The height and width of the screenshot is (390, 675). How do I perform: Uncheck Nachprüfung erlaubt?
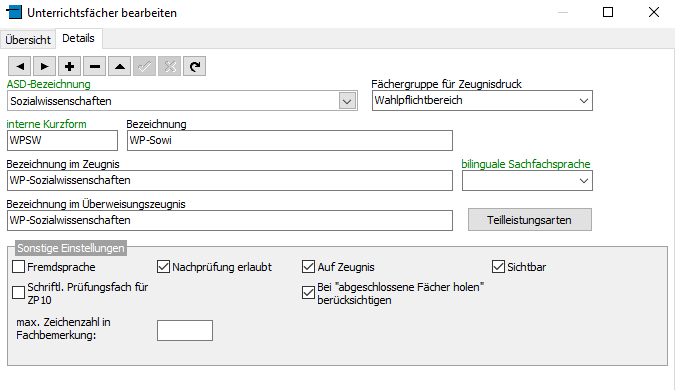pyautogui.click(x=164, y=267)
